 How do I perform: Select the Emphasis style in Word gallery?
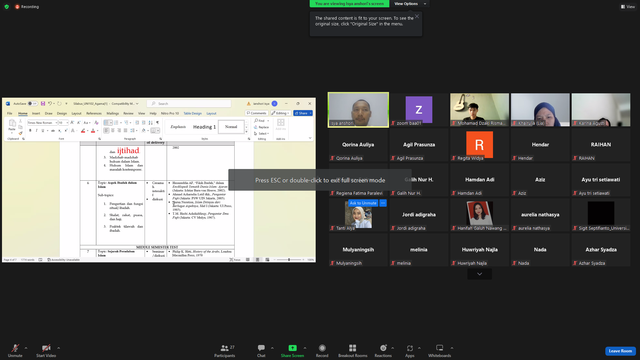(178, 127)
